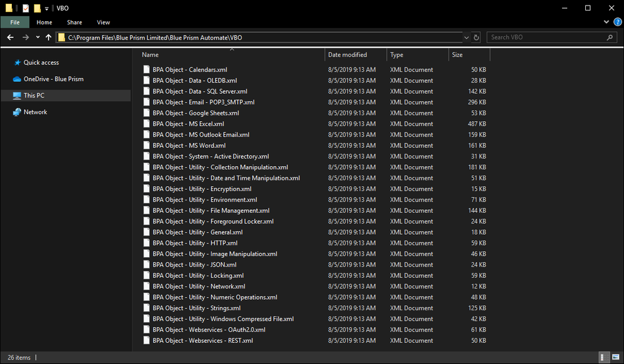Select the Data - SQL Server.xml file icon

coord(146,91)
